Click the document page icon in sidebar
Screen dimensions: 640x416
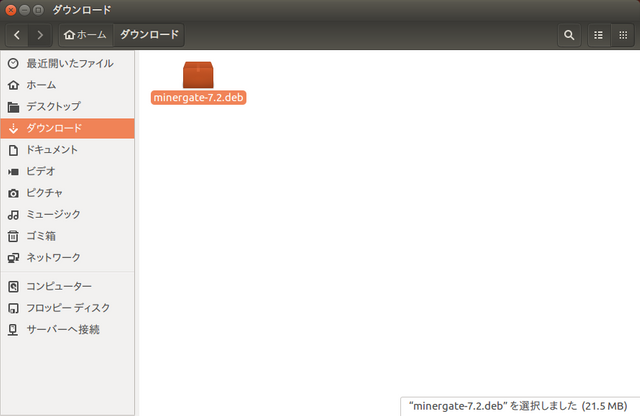tap(13, 150)
